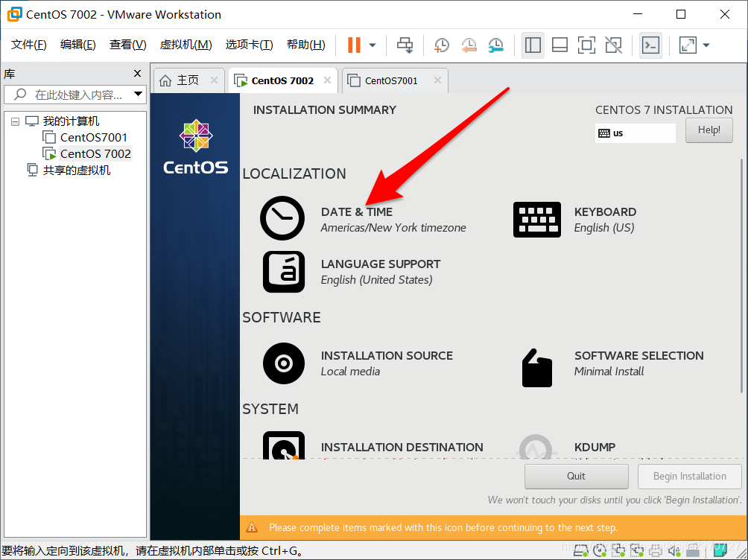Close the library (库) panel
Viewport: 748px width, 560px height.
(137, 74)
